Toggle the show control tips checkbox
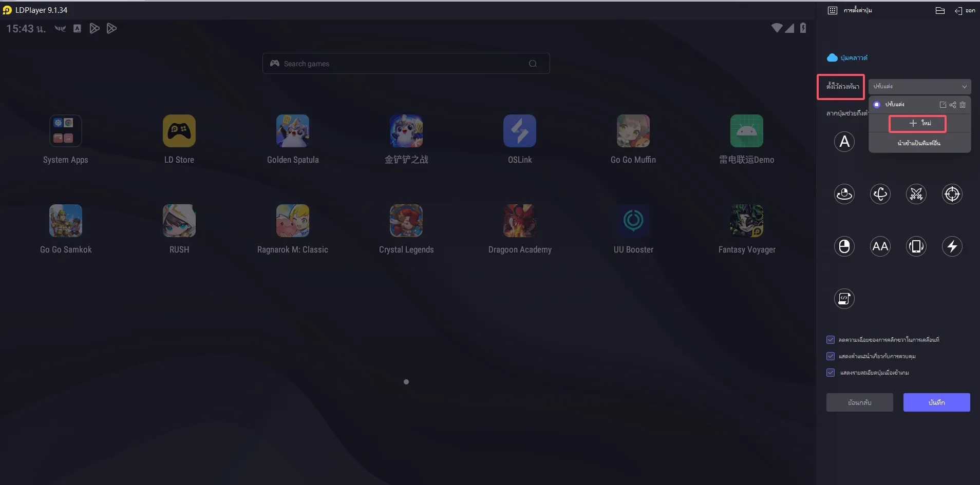Viewport: 980px width, 485px height. [x=831, y=356]
